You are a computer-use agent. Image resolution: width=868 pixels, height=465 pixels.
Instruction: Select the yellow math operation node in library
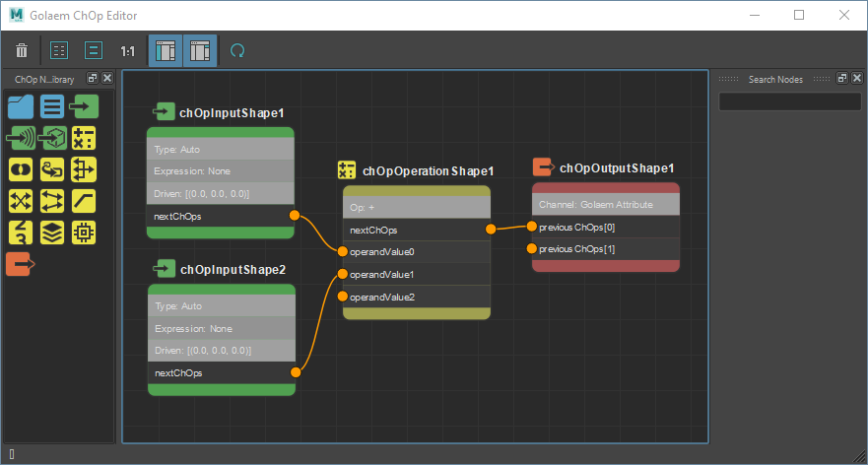pos(84,138)
